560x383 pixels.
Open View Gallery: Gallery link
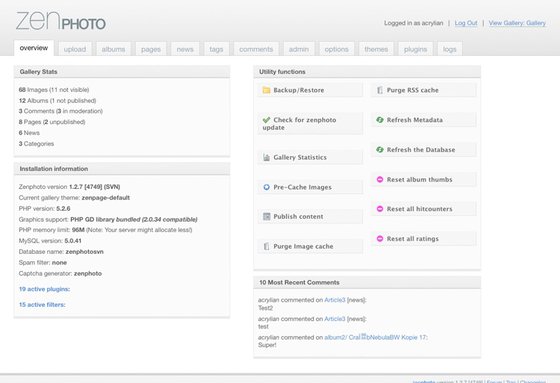tap(517, 23)
